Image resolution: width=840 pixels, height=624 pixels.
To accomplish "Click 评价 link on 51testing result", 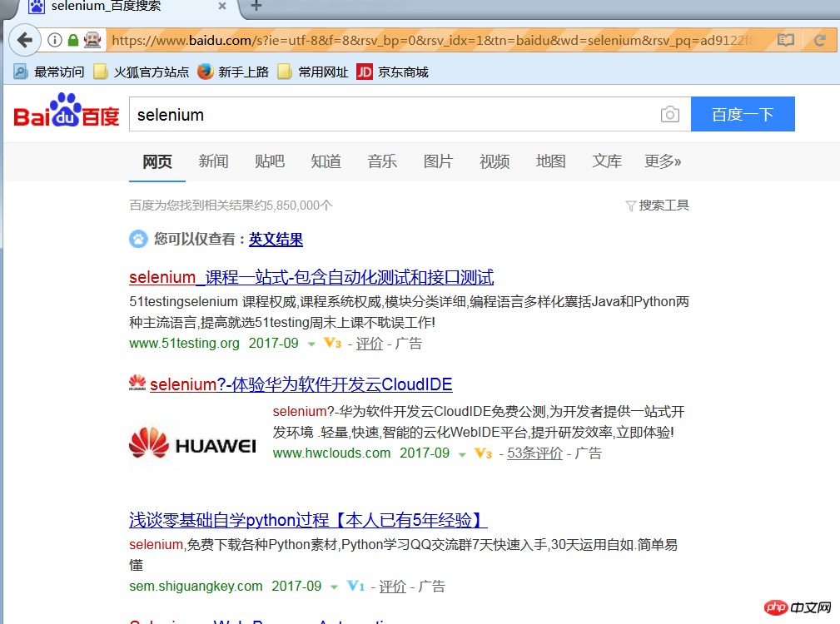I will pos(370,344).
